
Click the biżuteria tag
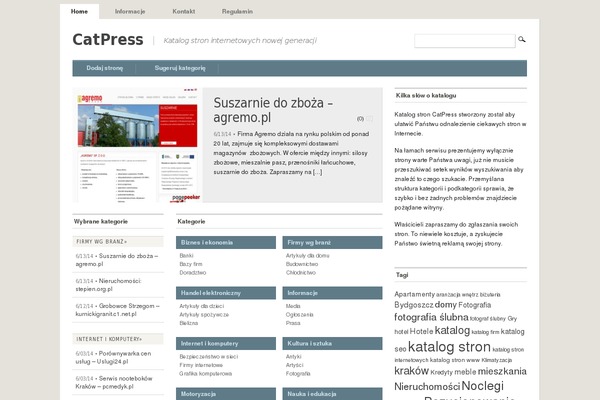490,295
